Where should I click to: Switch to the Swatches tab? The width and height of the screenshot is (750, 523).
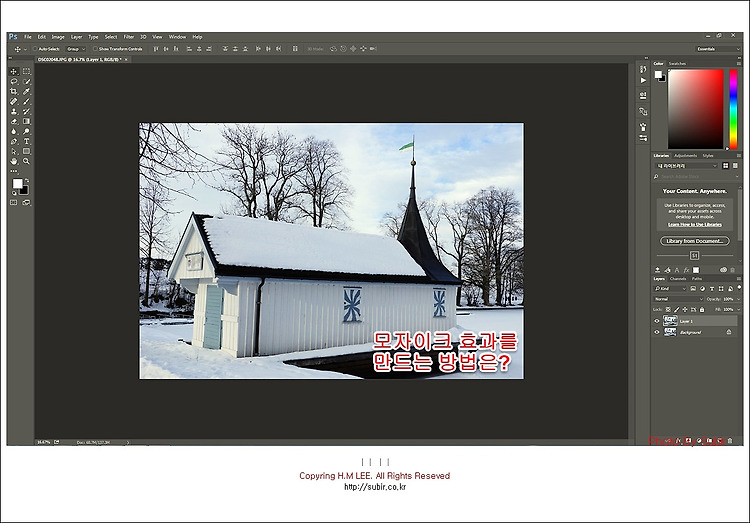click(677, 63)
